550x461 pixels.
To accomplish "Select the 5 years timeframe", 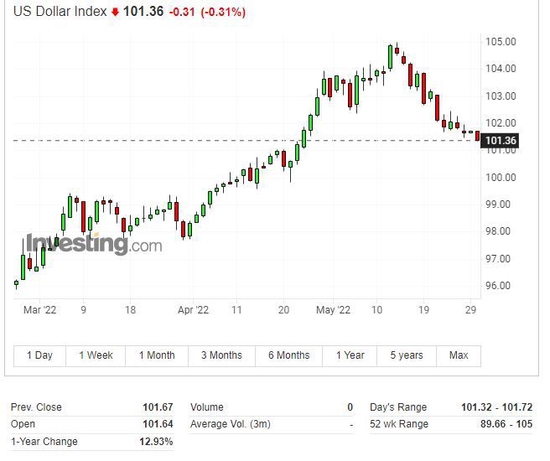I will coord(407,355).
